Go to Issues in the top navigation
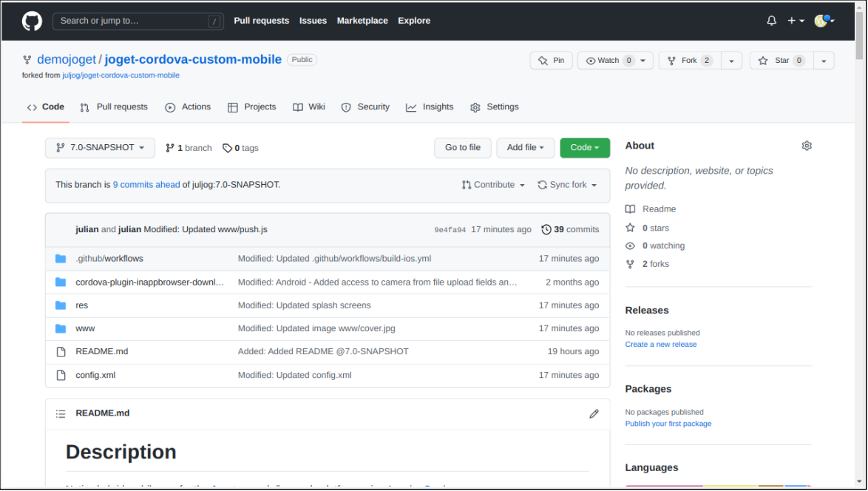Screen dimensions: 868x491 (x=313, y=21)
